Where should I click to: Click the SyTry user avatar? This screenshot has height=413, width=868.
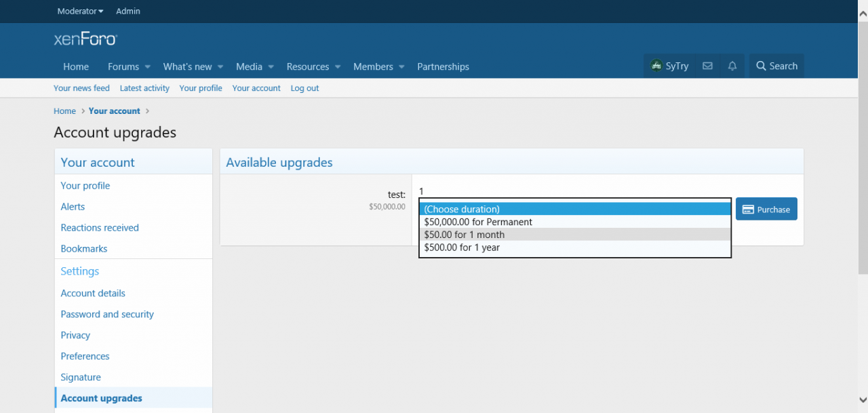tap(656, 66)
